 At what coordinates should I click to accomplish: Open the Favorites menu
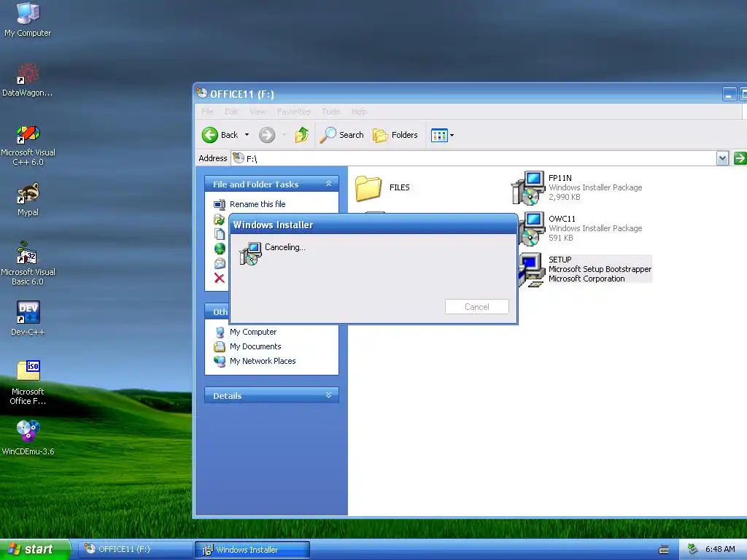click(x=293, y=112)
